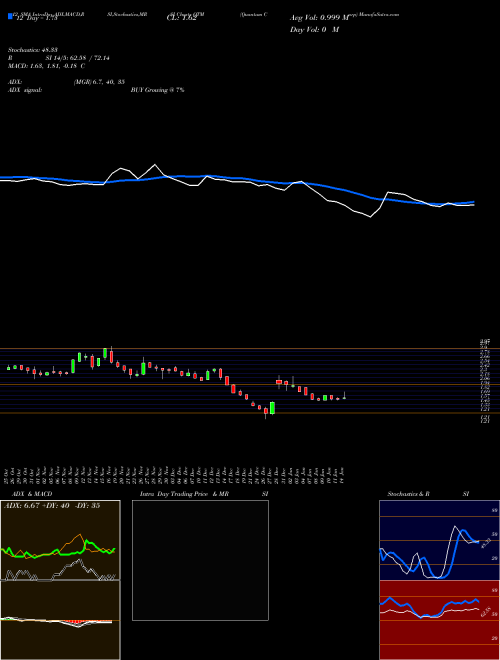Click the 'Intra Day Trading Price & MR' title
This screenshot has height=660, width=500.
pos(184,494)
